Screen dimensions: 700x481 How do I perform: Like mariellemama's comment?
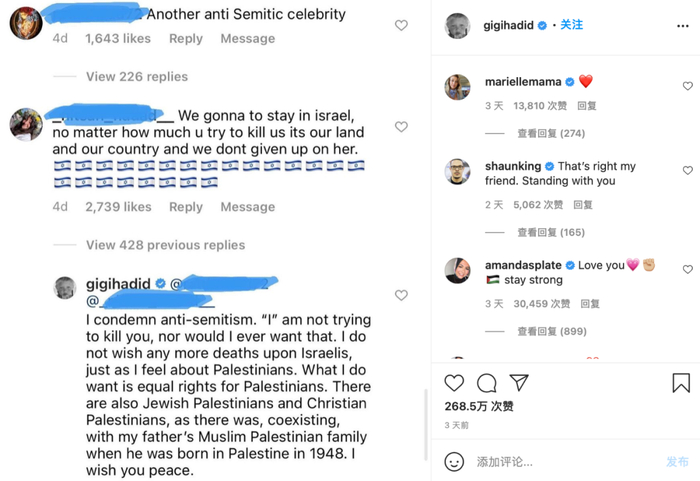pos(687,86)
